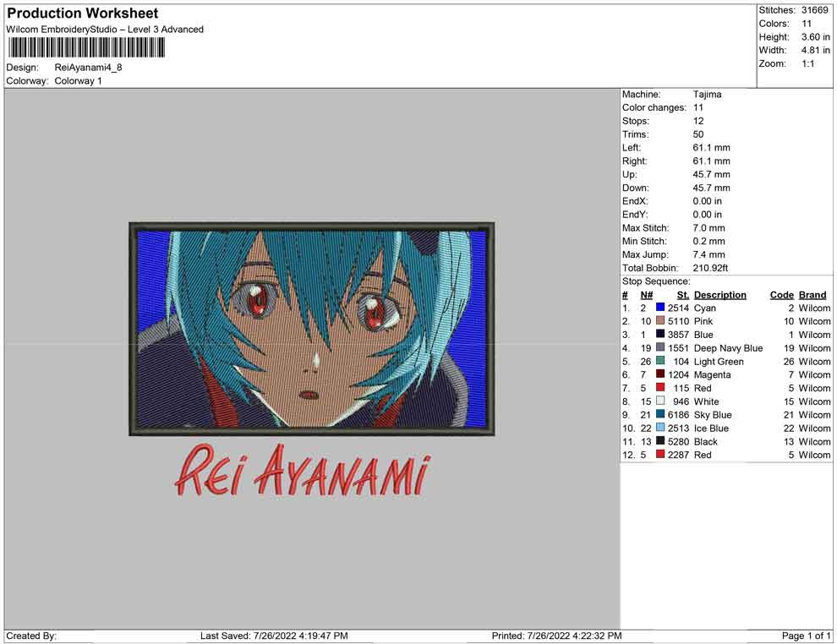Screen dimensions: 837x644
Task: Click the Sky Blue color swatch
Action: click(x=660, y=415)
